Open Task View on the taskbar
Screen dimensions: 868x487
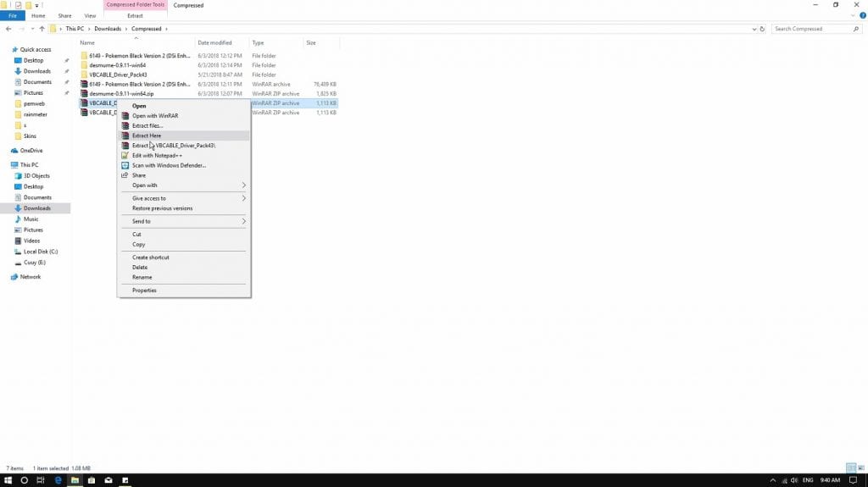pyautogui.click(x=41, y=480)
